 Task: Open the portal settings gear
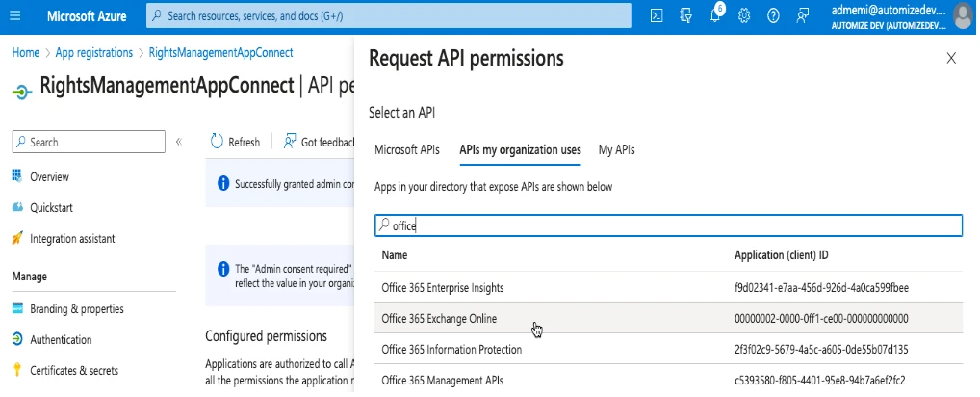tap(744, 15)
